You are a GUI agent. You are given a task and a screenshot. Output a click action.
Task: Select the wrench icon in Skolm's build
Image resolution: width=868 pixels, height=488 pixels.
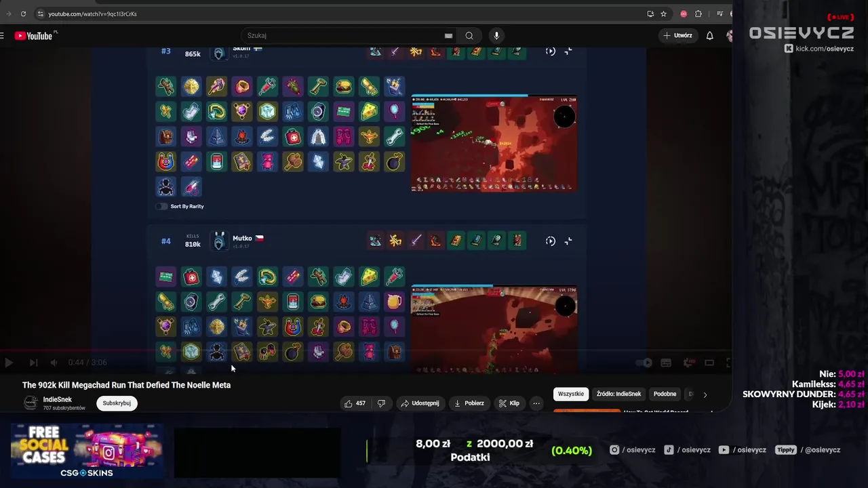click(x=394, y=136)
